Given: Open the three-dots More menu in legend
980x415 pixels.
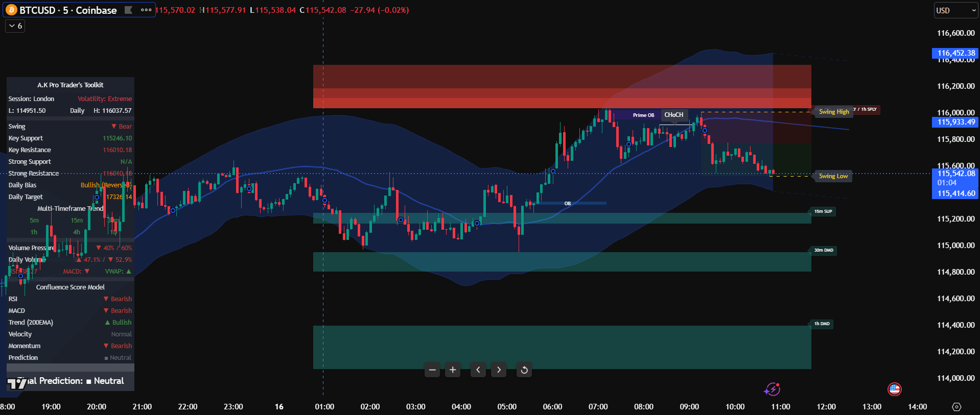Looking at the screenshot, I should pos(146,10).
